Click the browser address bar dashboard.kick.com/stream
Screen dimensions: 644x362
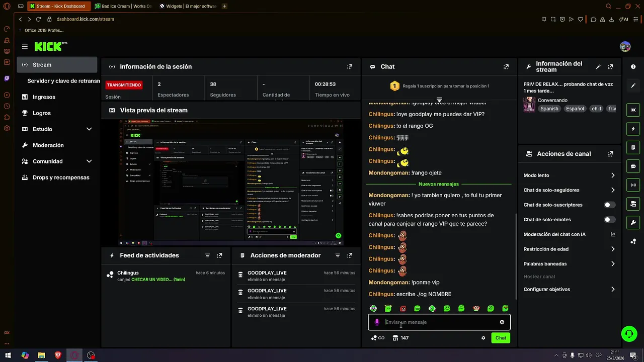[x=85, y=19]
